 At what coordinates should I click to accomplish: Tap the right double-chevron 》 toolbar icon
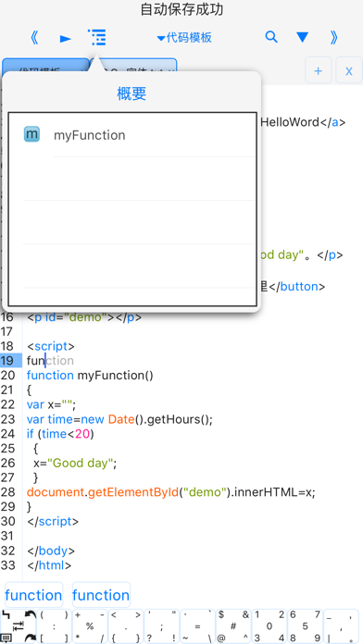(x=333, y=38)
